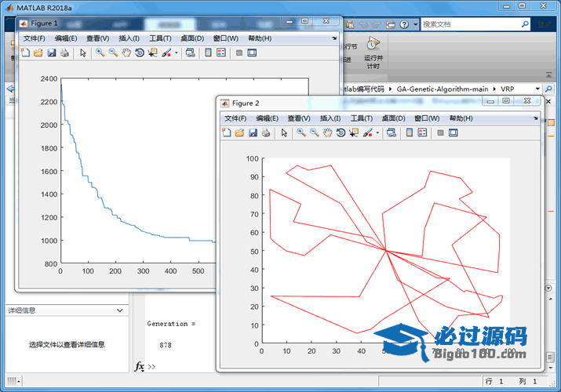This screenshot has height=392, width=561.
Task: Open 插入(I) menu in Figure 1
Action: click(x=129, y=38)
